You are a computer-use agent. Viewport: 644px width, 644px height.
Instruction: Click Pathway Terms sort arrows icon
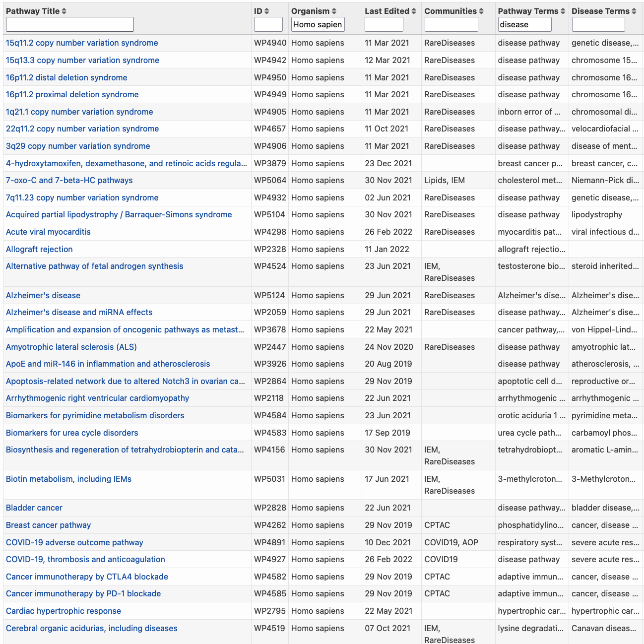tap(563, 11)
